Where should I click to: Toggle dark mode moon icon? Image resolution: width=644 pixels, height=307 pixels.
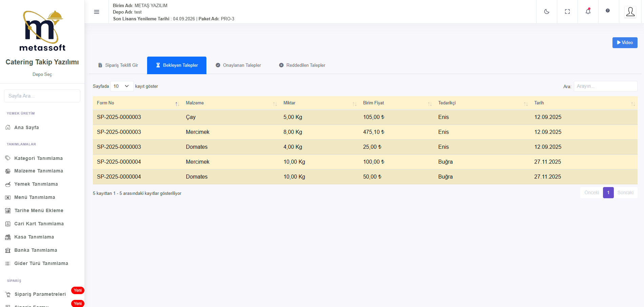pyautogui.click(x=546, y=12)
